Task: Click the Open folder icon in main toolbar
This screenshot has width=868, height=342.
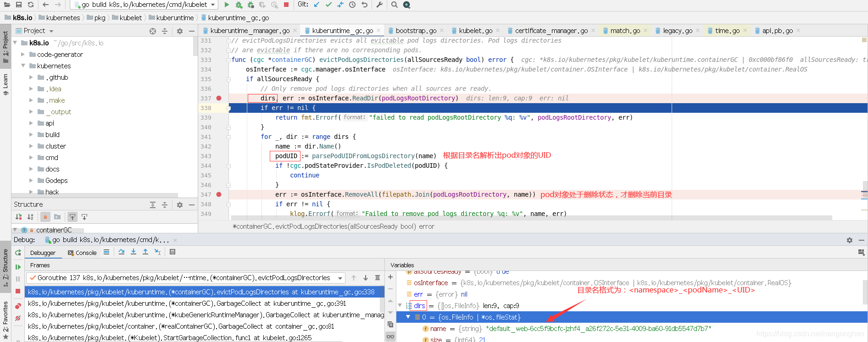Action: pos(7,5)
